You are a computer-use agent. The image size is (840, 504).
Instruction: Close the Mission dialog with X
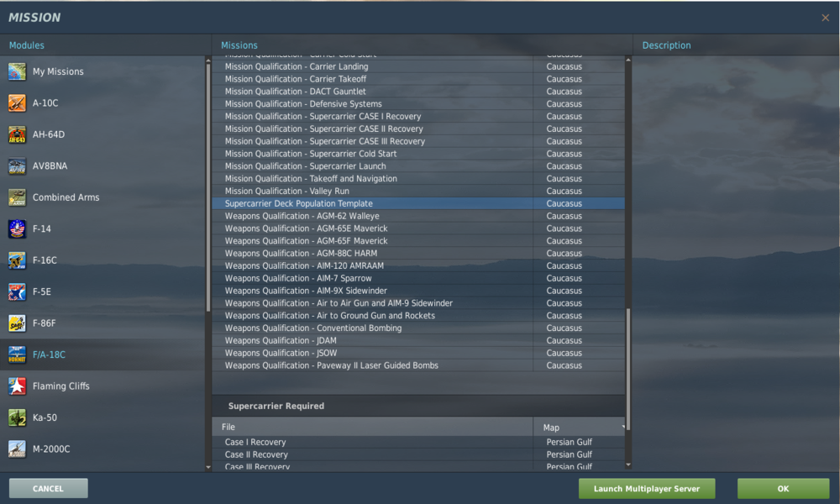pyautogui.click(x=825, y=18)
